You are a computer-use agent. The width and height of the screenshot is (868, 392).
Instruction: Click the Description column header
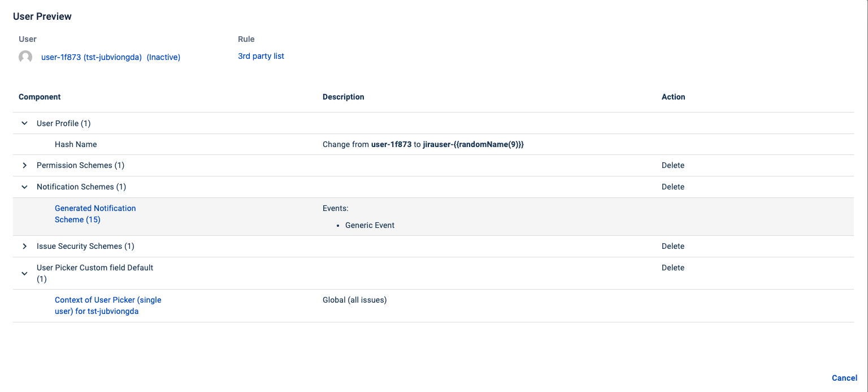coord(343,97)
